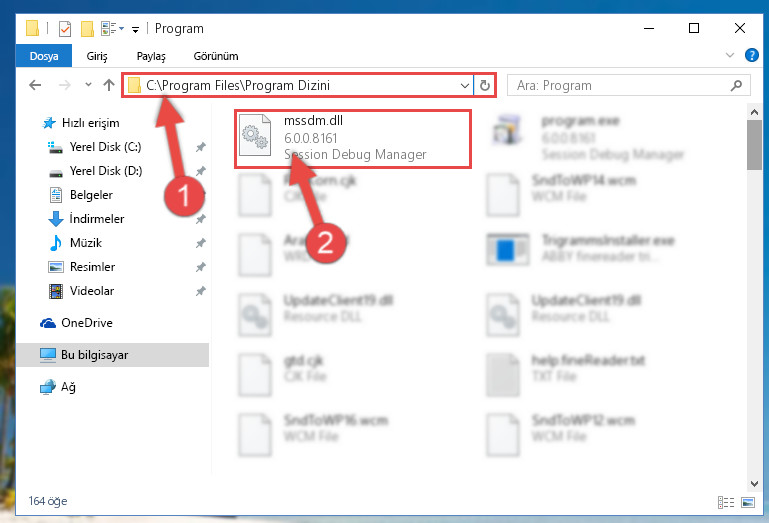
Task: Select the program.exe file
Action: [589, 137]
